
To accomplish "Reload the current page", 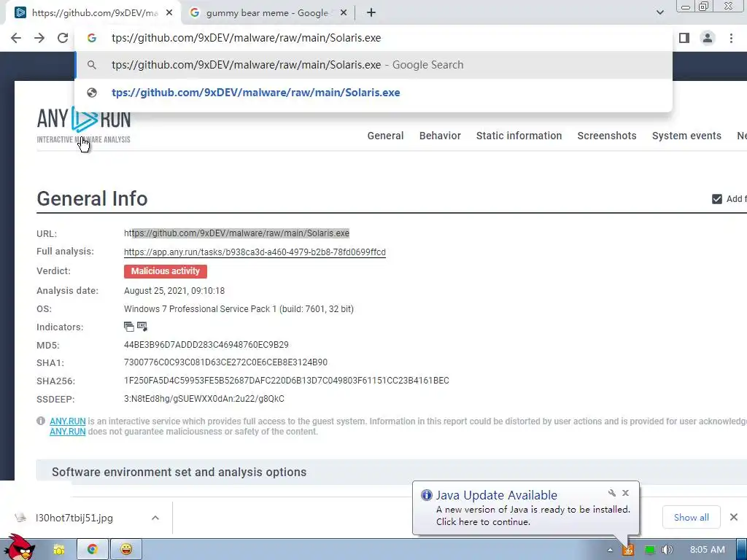I will [63, 38].
